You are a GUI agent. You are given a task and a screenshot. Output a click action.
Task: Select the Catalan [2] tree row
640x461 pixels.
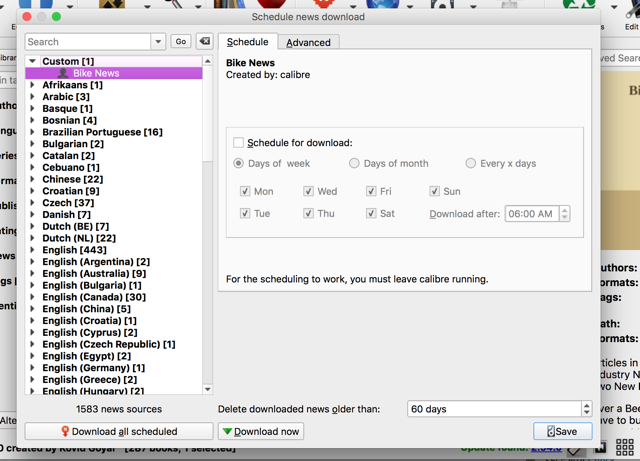(113, 156)
